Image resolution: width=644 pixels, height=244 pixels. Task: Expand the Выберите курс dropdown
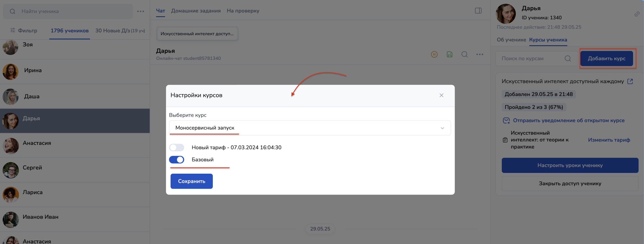pos(309,128)
